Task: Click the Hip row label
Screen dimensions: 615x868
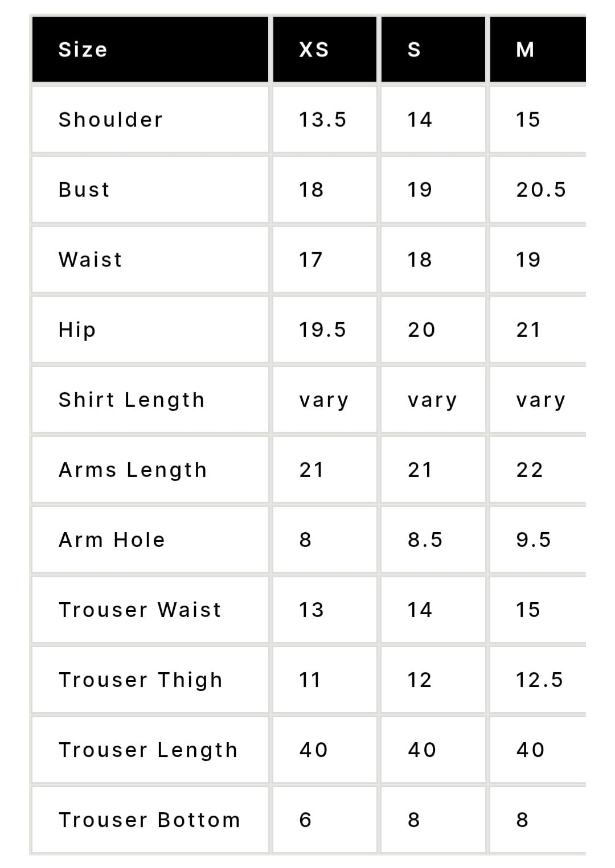Action: (77, 330)
